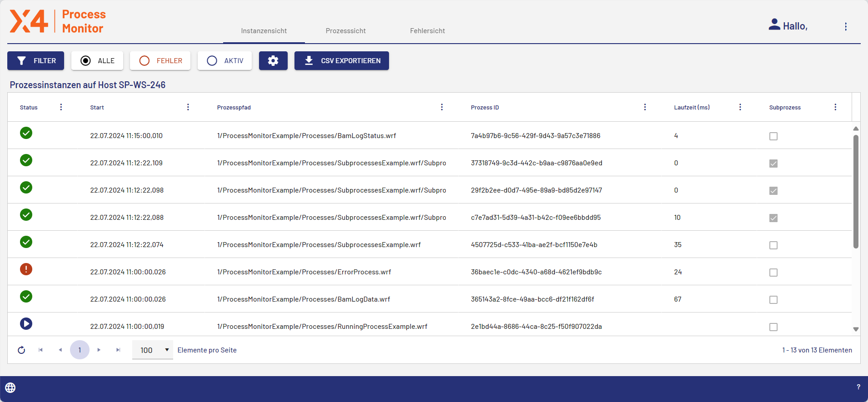The width and height of the screenshot is (868, 402).
Task: Open the Prozesspfad column options menu
Action: [x=441, y=107]
